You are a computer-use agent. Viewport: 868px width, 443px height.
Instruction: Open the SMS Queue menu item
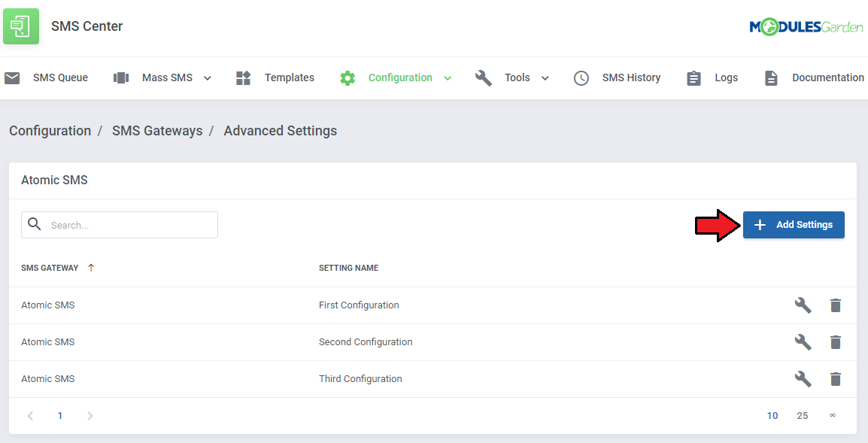coord(60,77)
